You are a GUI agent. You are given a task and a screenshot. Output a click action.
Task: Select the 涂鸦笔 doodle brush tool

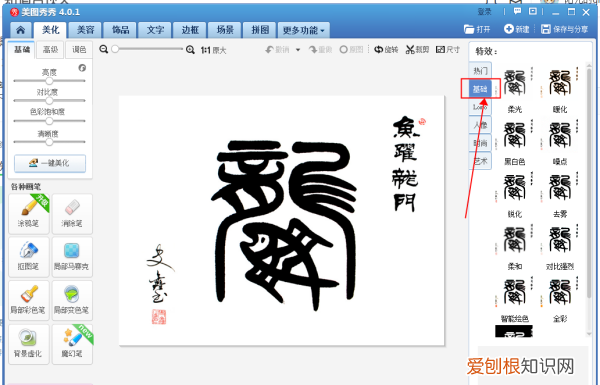point(29,214)
